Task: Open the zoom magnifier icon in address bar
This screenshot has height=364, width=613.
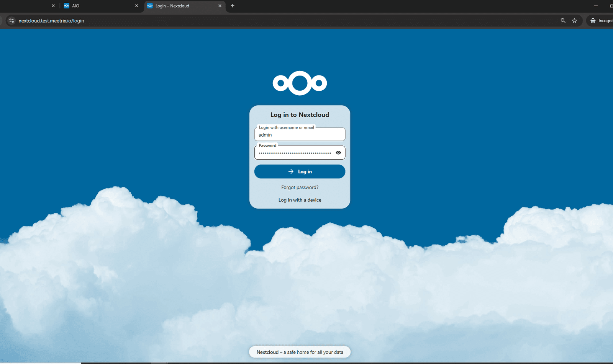Action: (563, 21)
